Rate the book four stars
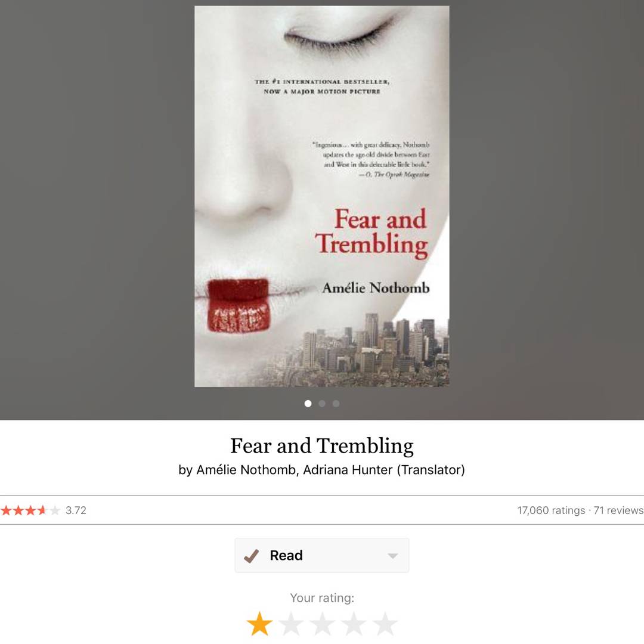This screenshot has height=644, width=644. coord(354,624)
